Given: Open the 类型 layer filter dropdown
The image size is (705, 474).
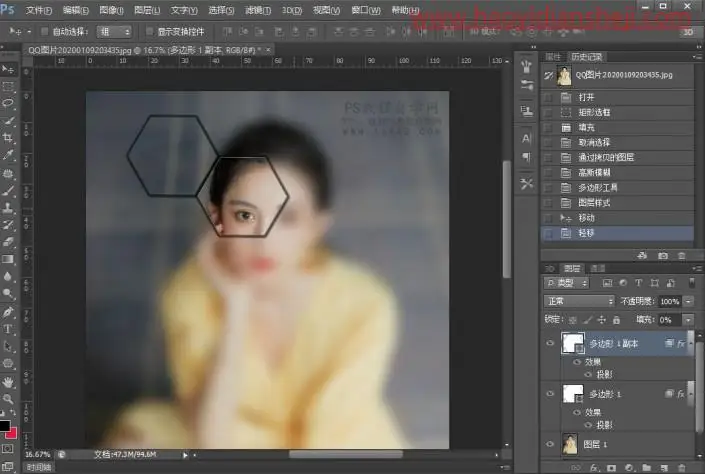Looking at the screenshot, I should click(567, 283).
